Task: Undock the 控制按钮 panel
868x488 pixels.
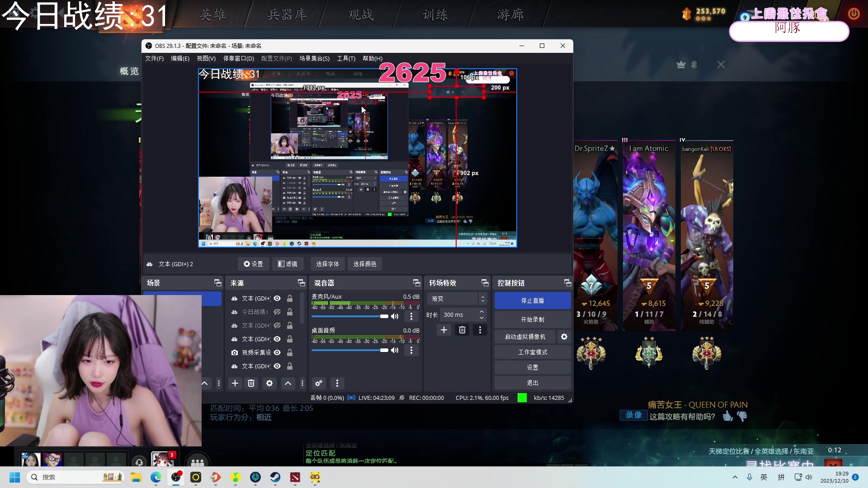Action: pyautogui.click(x=568, y=283)
